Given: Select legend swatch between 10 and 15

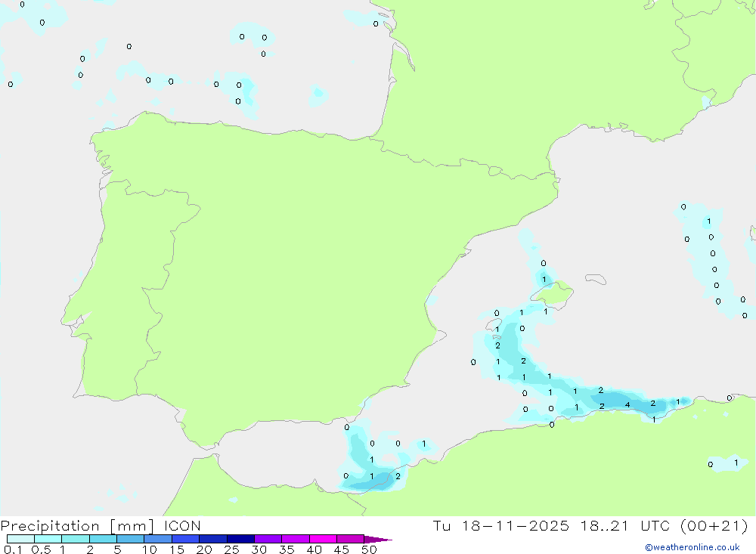Looking at the screenshot, I should 158,539.
